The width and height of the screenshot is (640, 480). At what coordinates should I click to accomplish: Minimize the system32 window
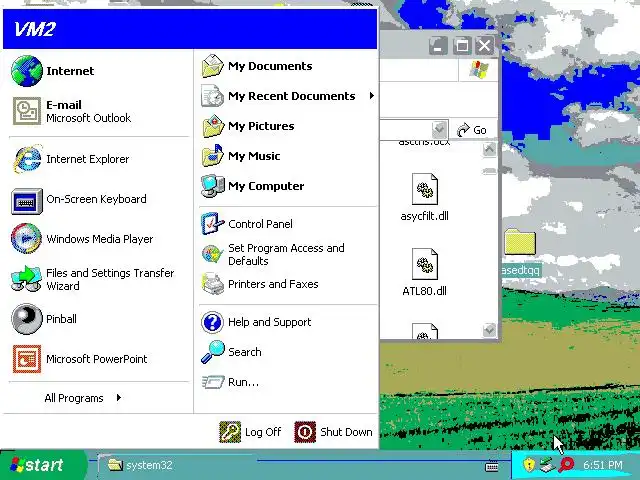[x=438, y=45]
